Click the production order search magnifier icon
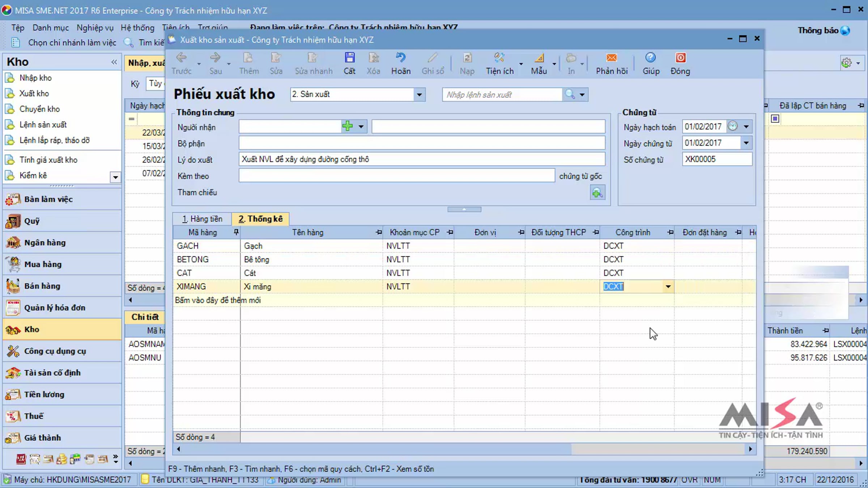The height and width of the screenshot is (488, 868). click(x=570, y=94)
